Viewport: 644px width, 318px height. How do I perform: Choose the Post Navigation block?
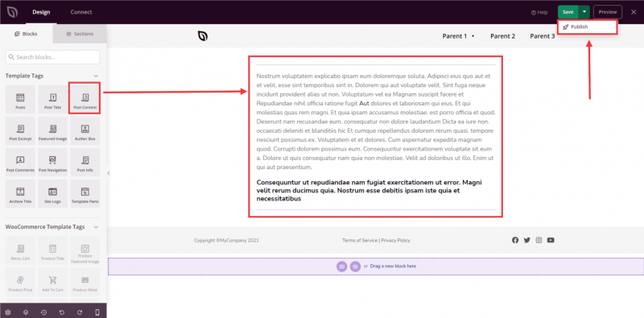point(52,163)
